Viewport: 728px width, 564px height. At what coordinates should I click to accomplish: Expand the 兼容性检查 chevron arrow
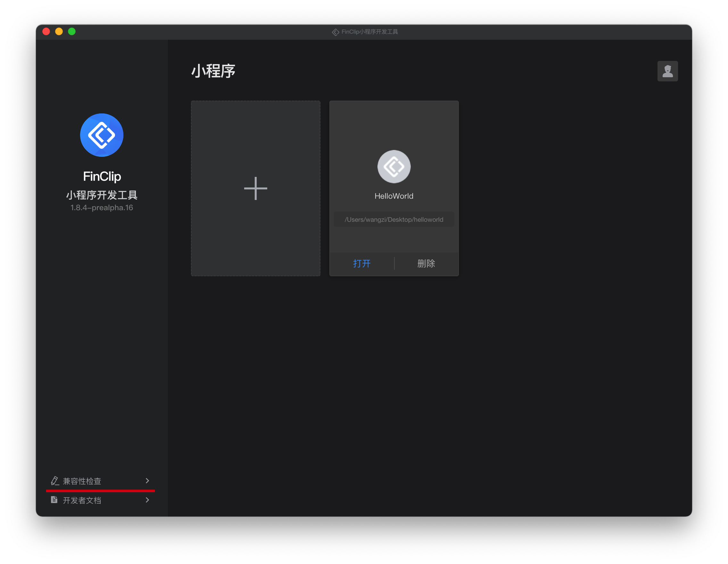[x=147, y=481]
